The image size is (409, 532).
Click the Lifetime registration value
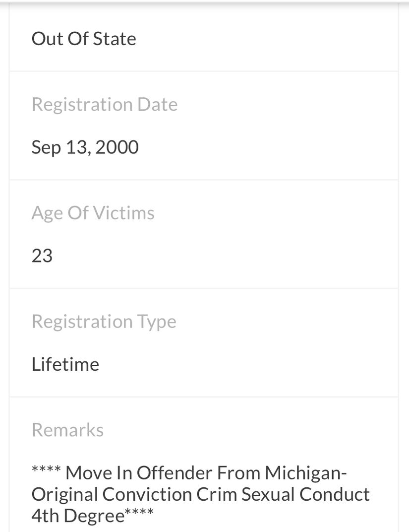[x=65, y=364]
